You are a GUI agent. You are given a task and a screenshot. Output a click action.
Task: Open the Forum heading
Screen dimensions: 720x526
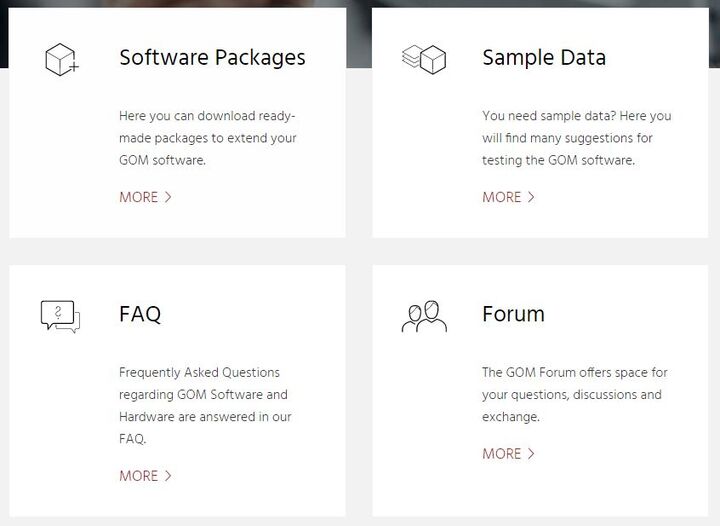tap(513, 314)
